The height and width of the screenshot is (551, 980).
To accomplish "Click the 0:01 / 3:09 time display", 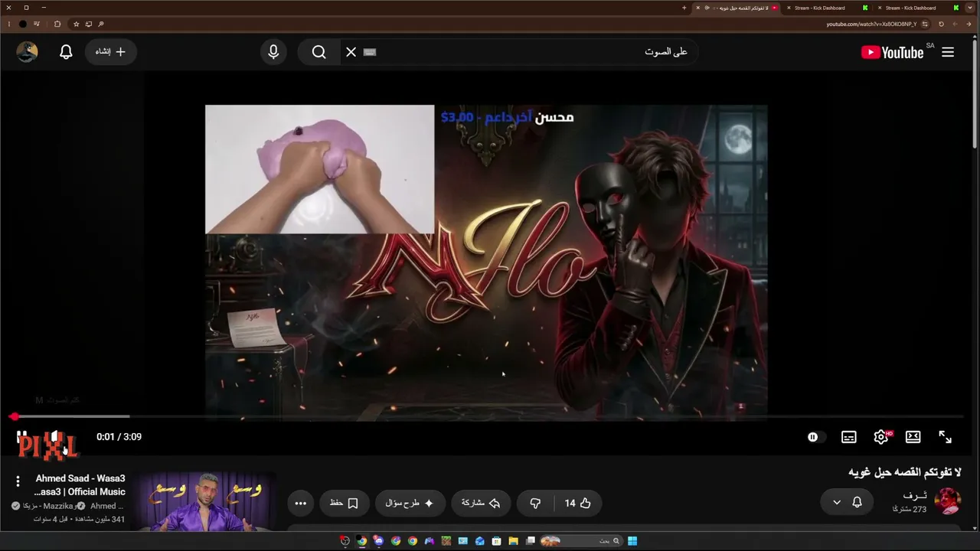I will tap(119, 437).
